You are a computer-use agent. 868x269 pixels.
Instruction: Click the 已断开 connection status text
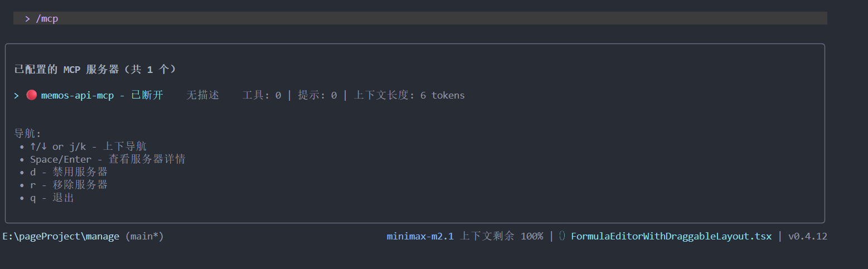(x=147, y=95)
